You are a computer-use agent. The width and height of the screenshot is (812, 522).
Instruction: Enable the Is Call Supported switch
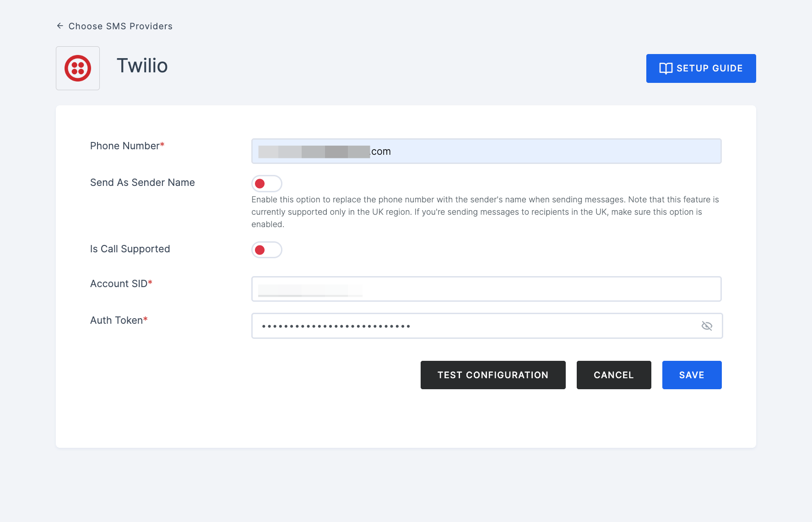pyautogui.click(x=266, y=250)
